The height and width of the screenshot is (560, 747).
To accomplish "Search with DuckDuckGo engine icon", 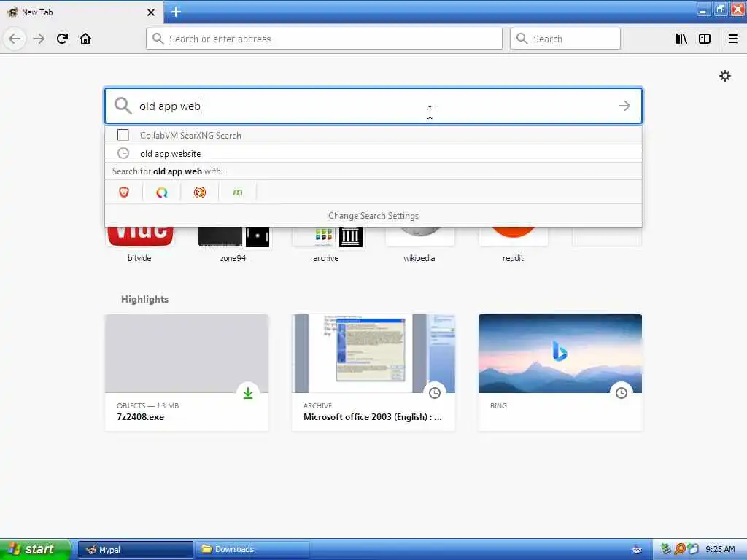I will click(200, 192).
